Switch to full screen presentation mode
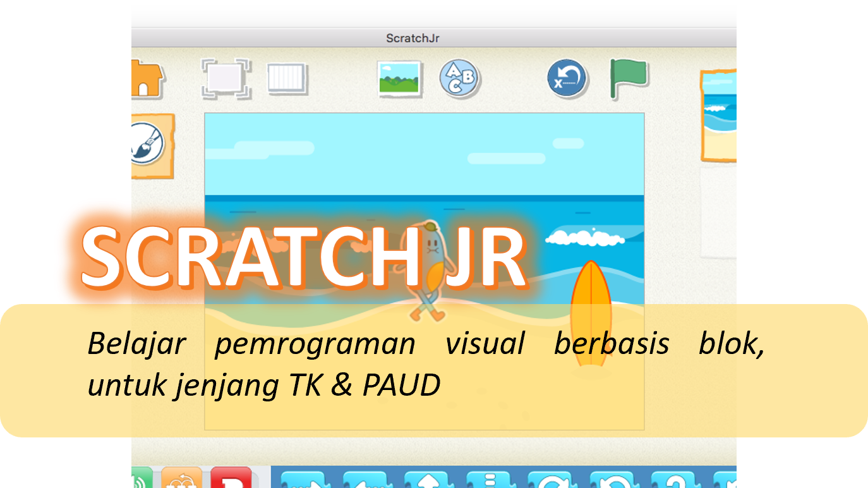The width and height of the screenshot is (868, 488). [x=226, y=79]
